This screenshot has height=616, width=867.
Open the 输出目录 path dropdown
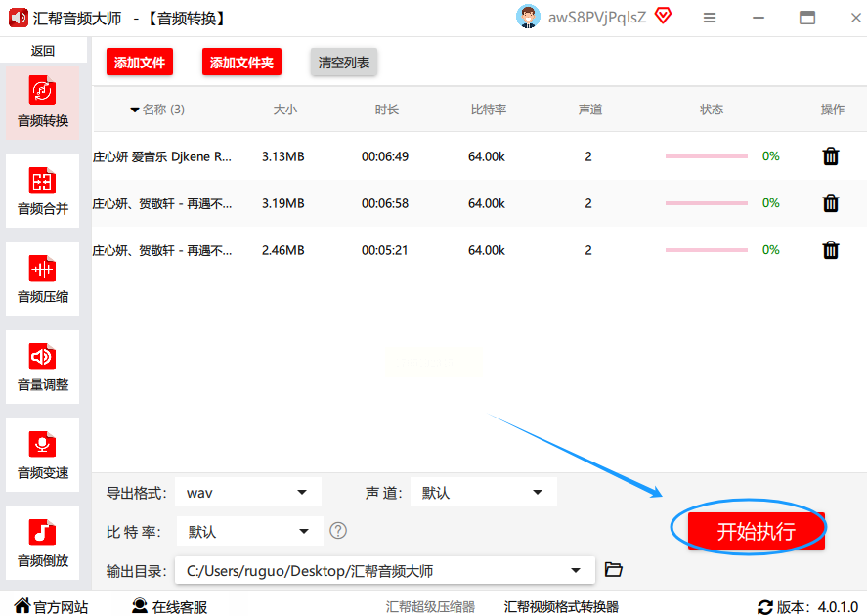[x=385, y=570]
